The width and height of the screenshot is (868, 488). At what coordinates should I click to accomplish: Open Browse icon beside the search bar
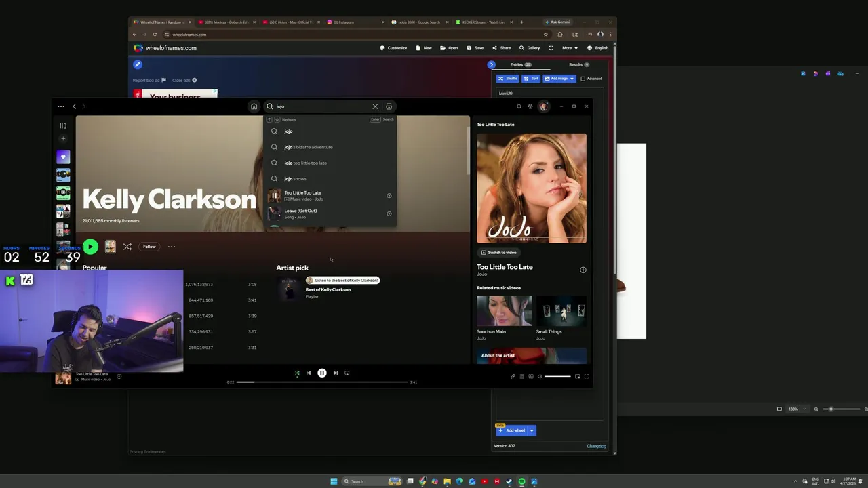(x=389, y=106)
